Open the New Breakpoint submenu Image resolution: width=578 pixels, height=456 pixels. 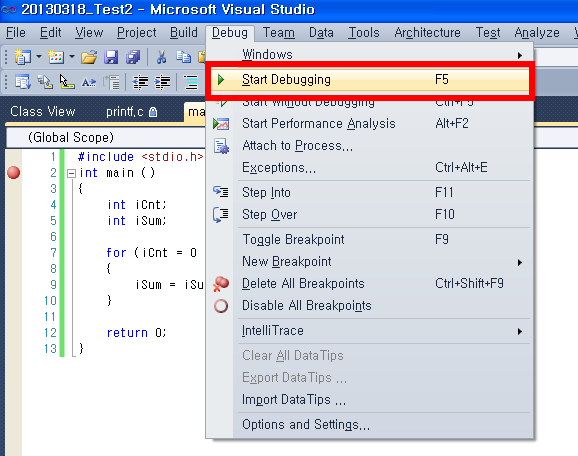pyautogui.click(x=370, y=262)
